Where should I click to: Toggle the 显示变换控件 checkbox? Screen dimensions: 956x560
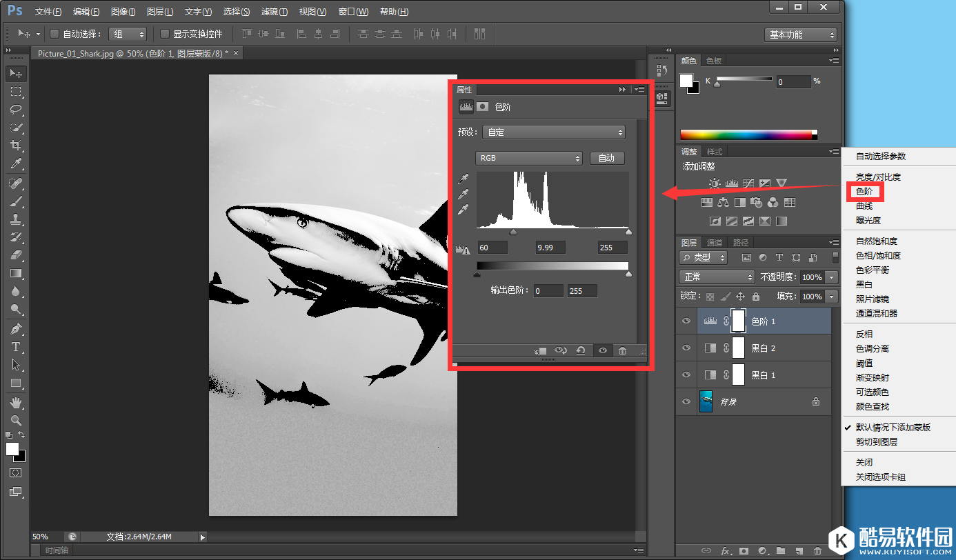point(165,34)
